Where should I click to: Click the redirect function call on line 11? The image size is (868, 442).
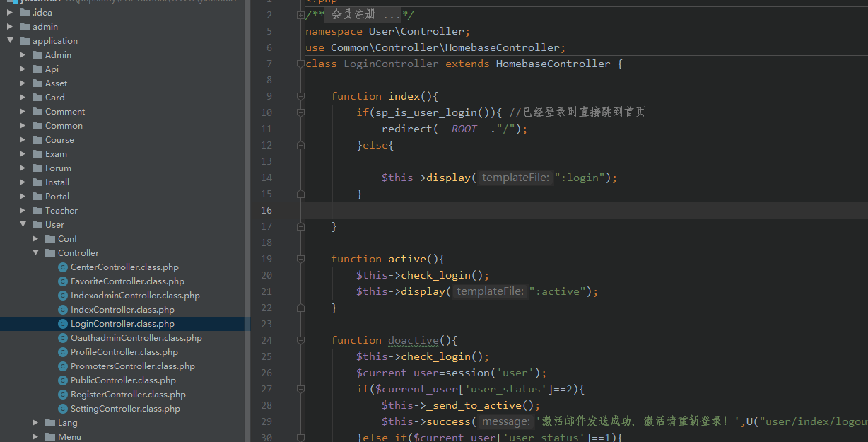[x=406, y=129]
